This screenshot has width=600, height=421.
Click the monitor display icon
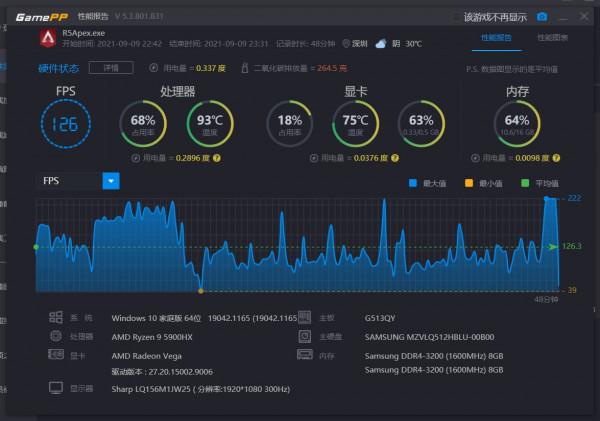tap(56, 388)
